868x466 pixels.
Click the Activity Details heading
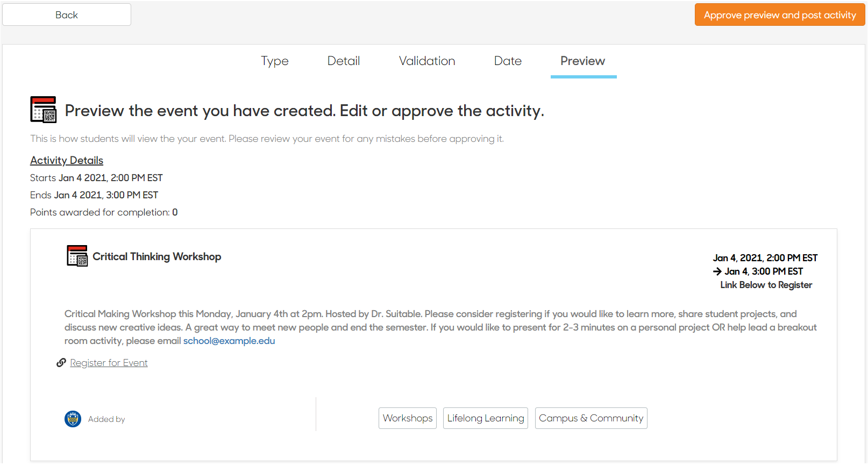[x=67, y=160]
